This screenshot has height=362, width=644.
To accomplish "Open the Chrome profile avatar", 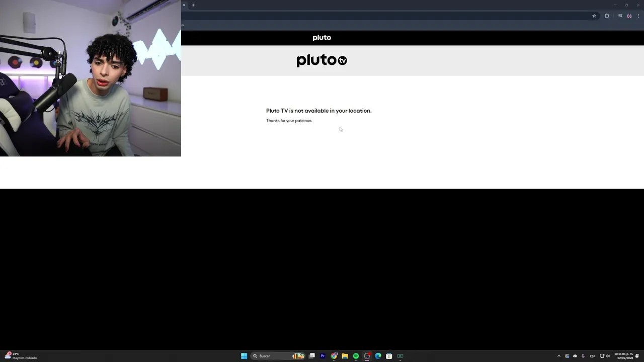I will (x=629, y=16).
